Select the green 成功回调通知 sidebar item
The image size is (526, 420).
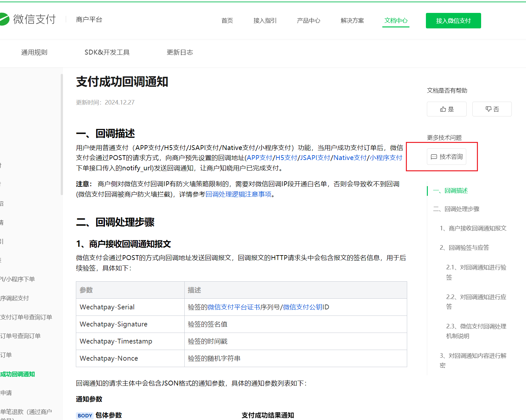[x=17, y=374]
